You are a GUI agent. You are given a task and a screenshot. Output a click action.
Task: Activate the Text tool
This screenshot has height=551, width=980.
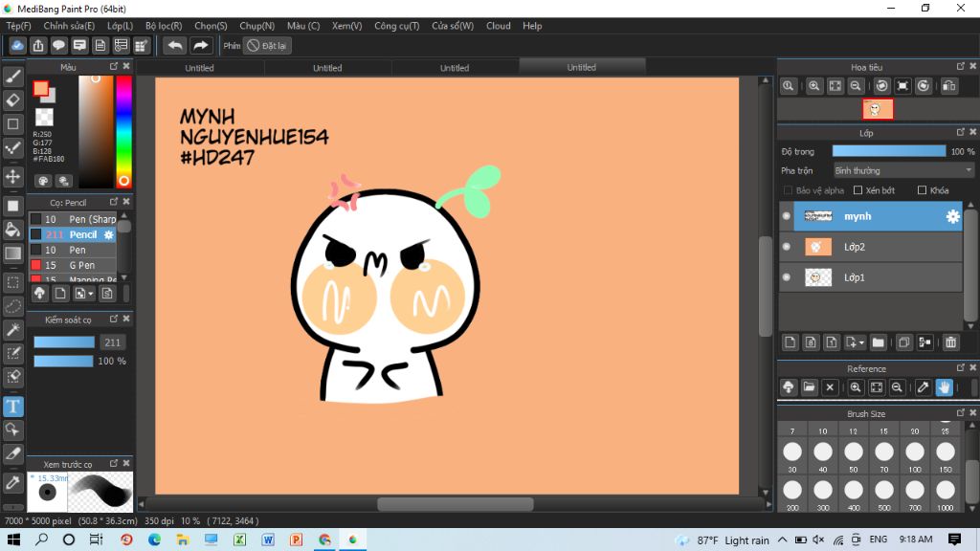click(x=13, y=407)
